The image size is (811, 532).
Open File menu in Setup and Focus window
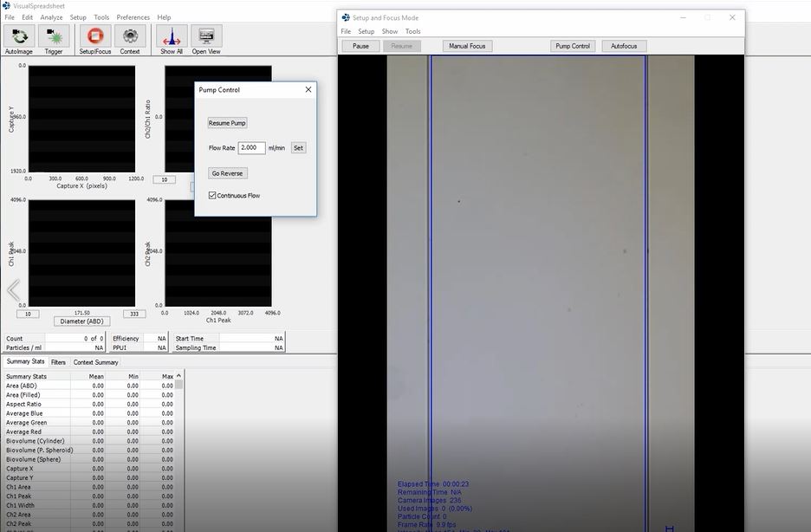pos(346,31)
